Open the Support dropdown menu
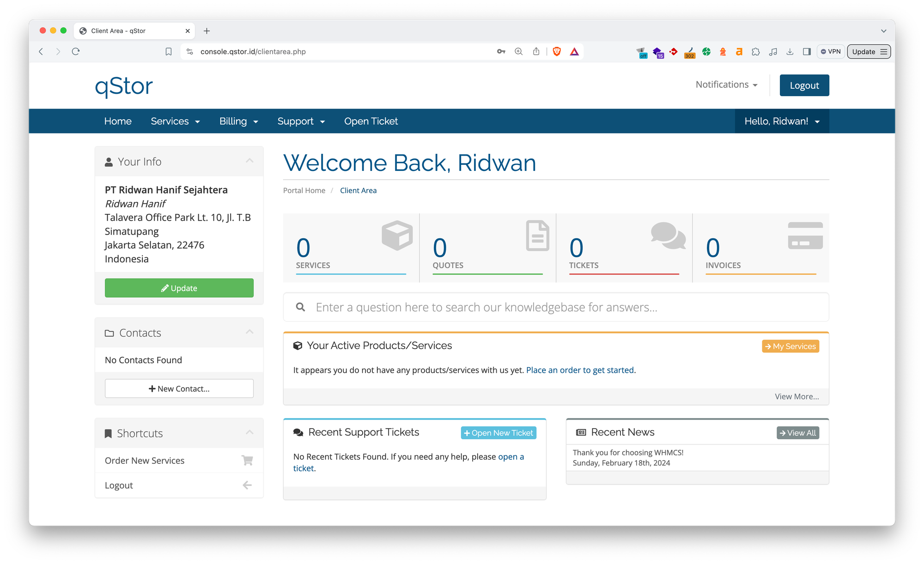This screenshot has height=564, width=924. pos(301,121)
